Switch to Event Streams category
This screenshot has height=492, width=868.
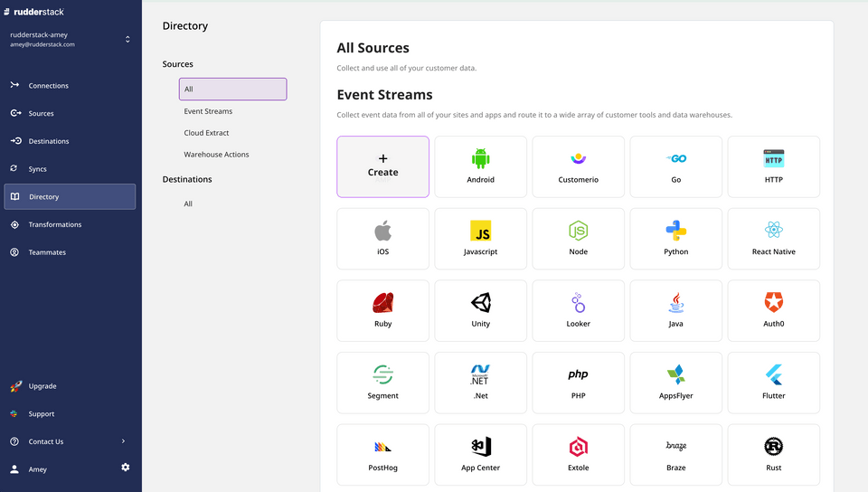pyautogui.click(x=208, y=111)
